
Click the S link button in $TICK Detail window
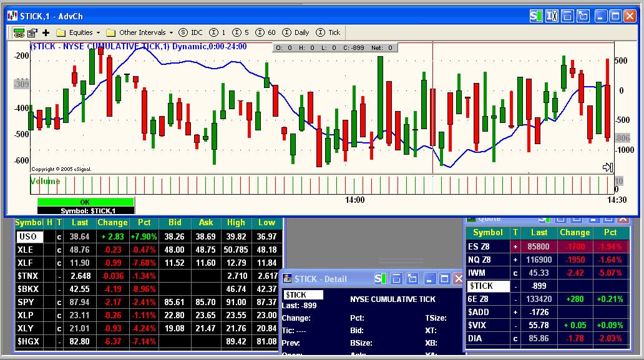click(x=380, y=279)
